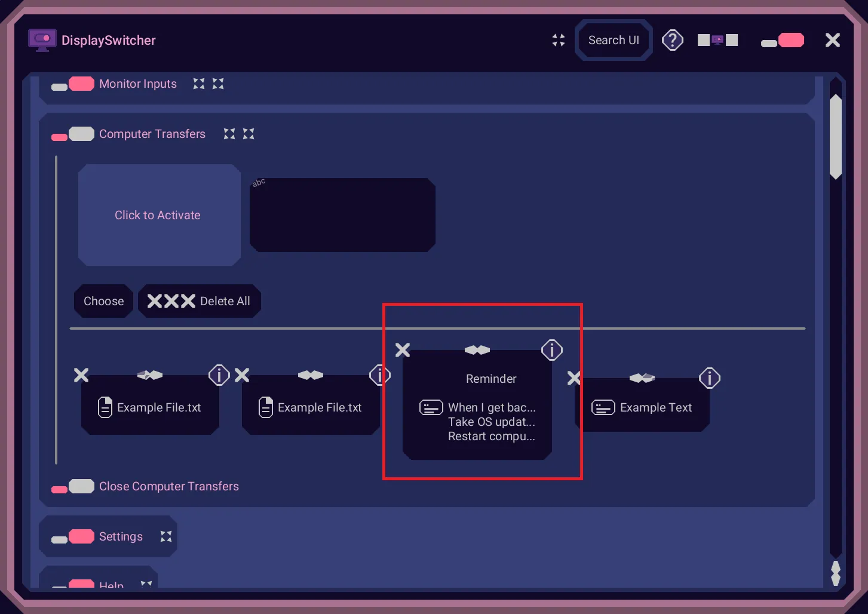The height and width of the screenshot is (614, 868).
Task: Toggle the Computer Transfers section switch
Action: (x=73, y=134)
